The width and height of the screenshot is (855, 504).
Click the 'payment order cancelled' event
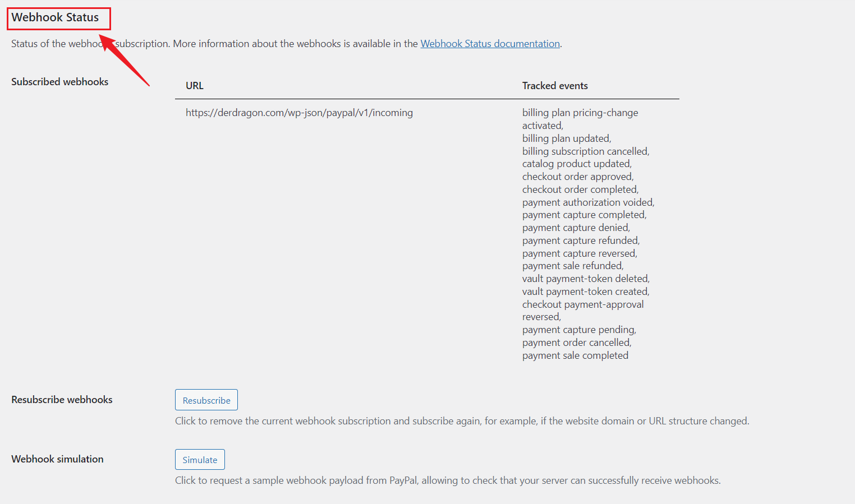click(576, 343)
